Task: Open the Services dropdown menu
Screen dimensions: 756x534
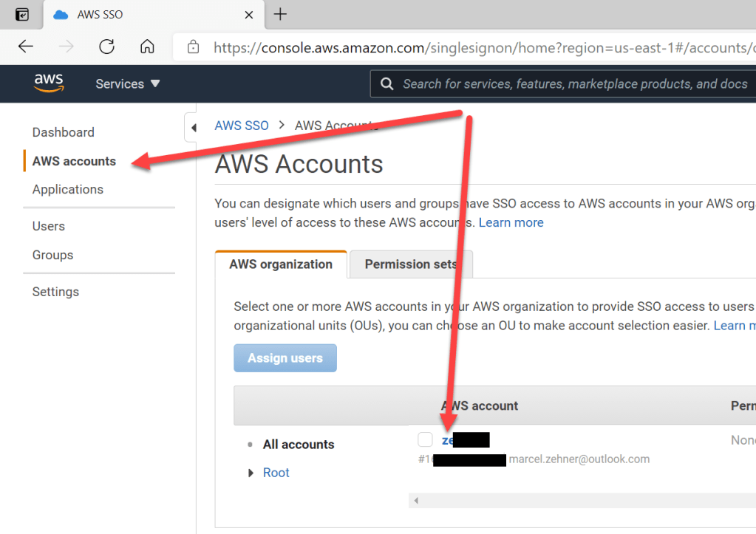Action: point(128,84)
